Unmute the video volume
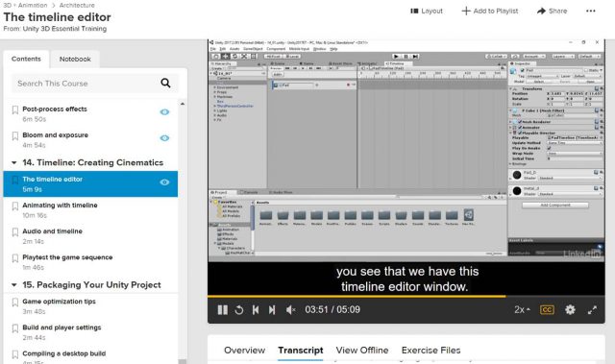 pyautogui.click(x=290, y=310)
